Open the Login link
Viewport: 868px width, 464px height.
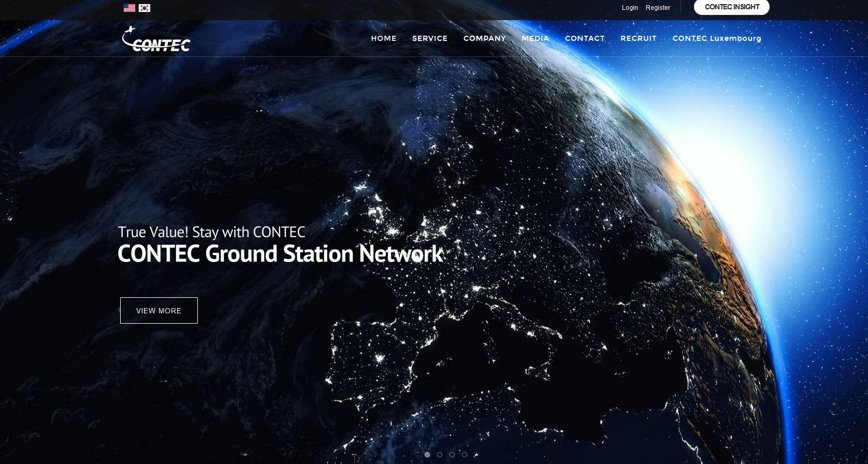(630, 8)
